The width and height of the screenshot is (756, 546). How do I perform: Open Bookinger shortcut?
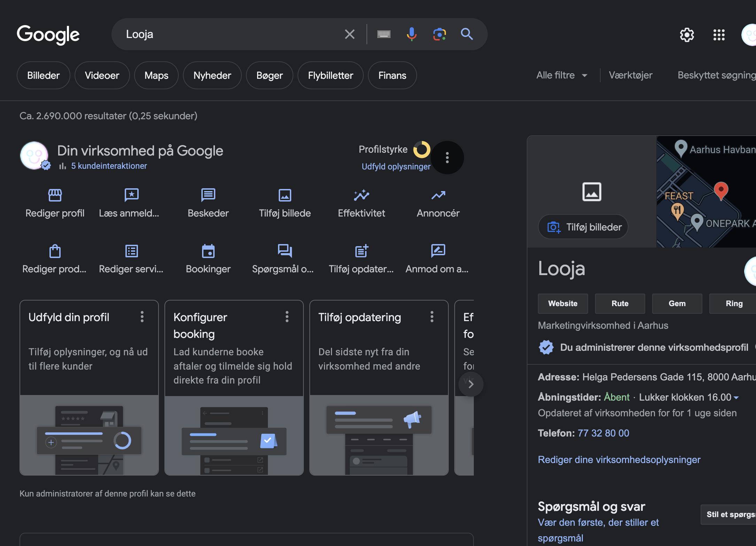click(208, 259)
